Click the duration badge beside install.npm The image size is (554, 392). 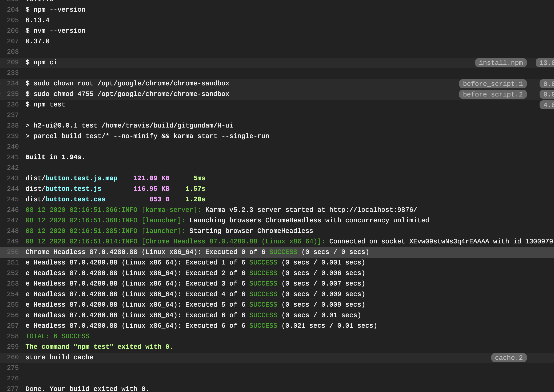pos(545,63)
